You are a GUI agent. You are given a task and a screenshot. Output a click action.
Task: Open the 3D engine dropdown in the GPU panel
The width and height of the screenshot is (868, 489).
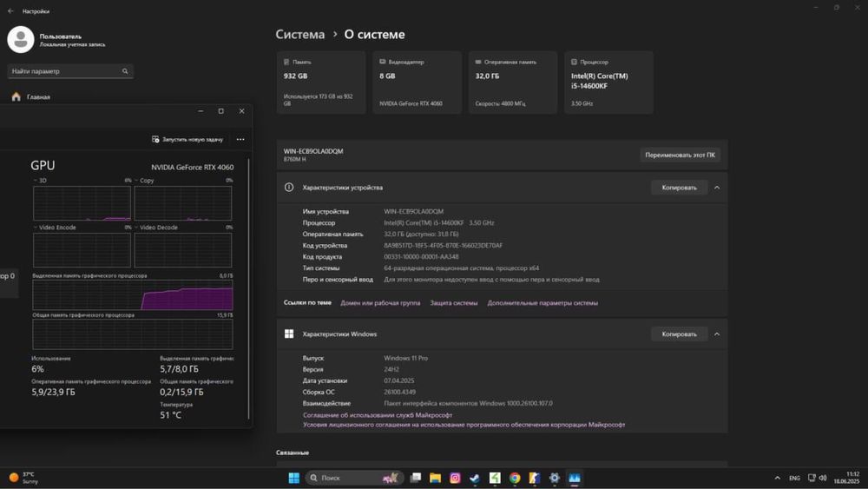(x=39, y=181)
